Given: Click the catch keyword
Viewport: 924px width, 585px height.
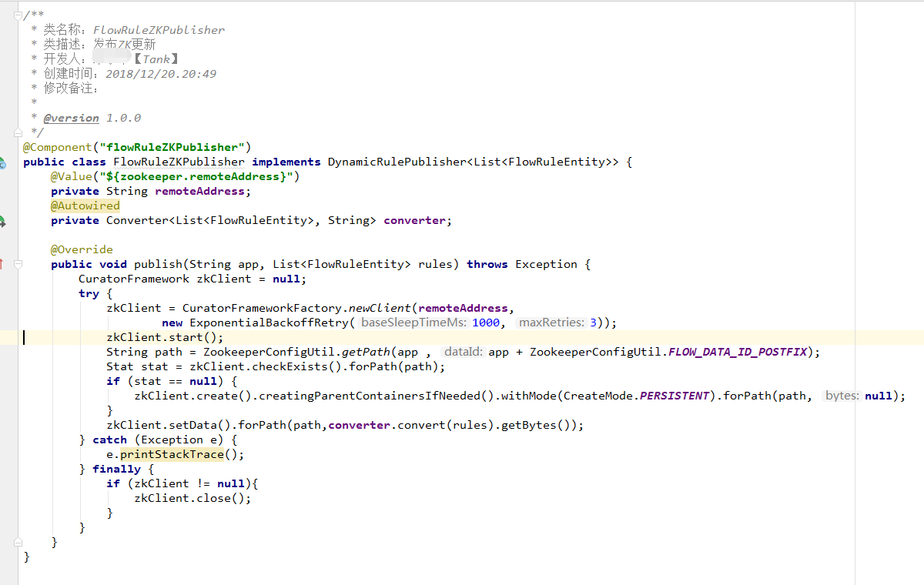Looking at the screenshot, I should [109, 440].
